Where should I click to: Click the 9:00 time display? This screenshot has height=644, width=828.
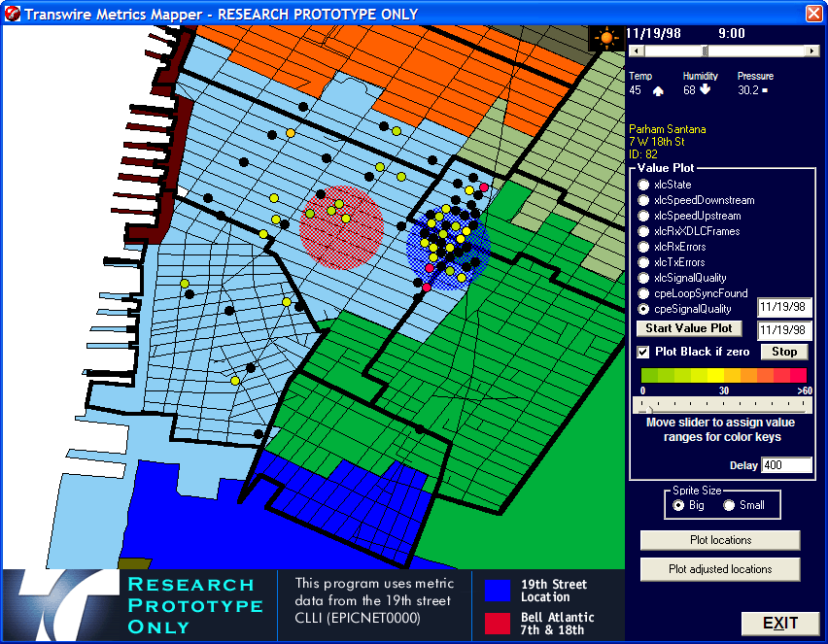coord(732,33)
